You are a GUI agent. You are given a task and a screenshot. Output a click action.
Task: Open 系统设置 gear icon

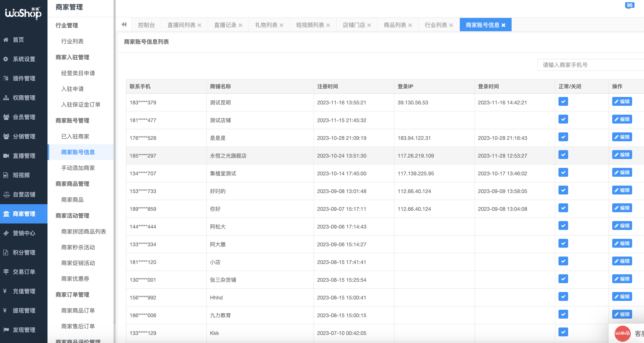tap(6, 59)
